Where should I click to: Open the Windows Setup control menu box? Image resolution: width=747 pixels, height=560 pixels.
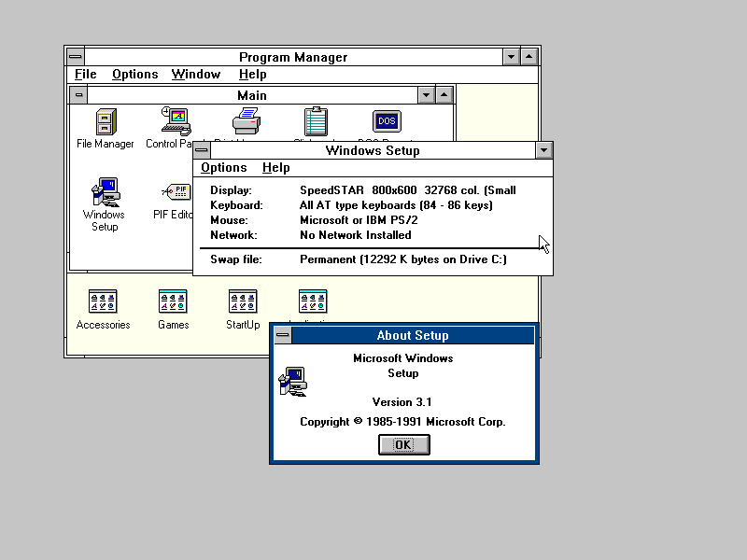pyautogui.click(x=202, y=150)
